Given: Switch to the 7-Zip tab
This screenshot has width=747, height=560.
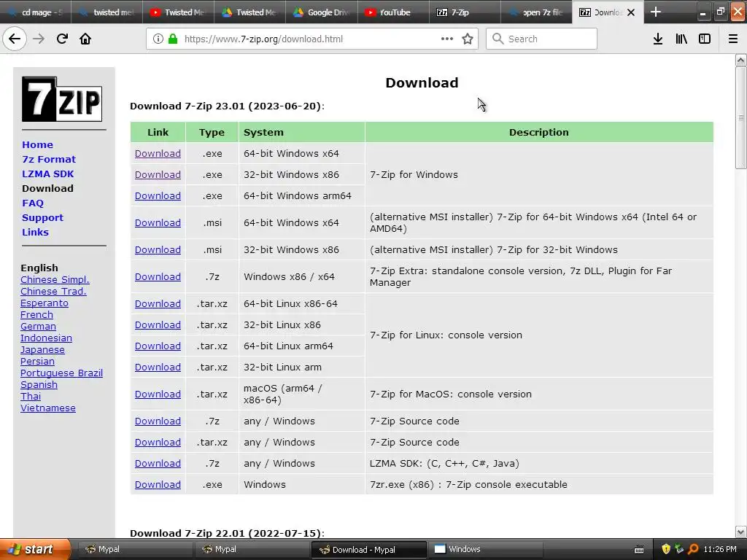Looking at the screenshot, I should coord(464,12).
